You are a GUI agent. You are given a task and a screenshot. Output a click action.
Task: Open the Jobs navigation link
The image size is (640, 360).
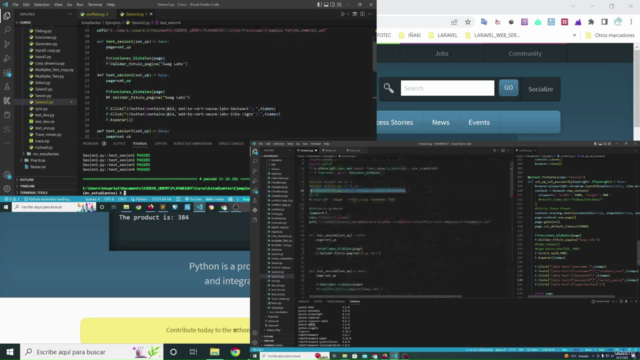[x=442, y=53]
